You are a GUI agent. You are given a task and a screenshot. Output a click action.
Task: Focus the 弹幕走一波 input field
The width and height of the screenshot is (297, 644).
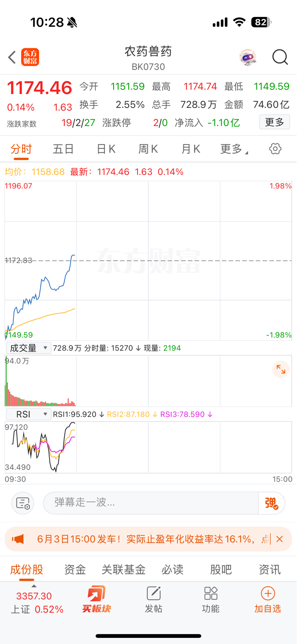[x=151, y=503]
